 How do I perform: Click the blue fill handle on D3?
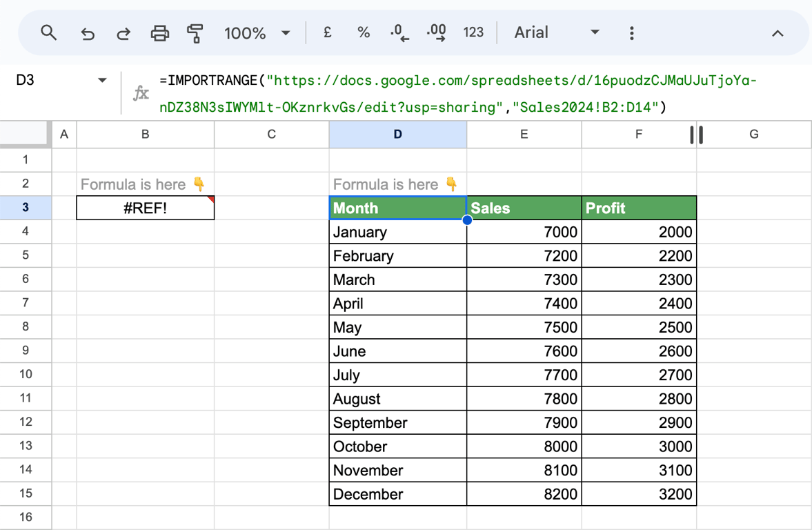(467, 219)
